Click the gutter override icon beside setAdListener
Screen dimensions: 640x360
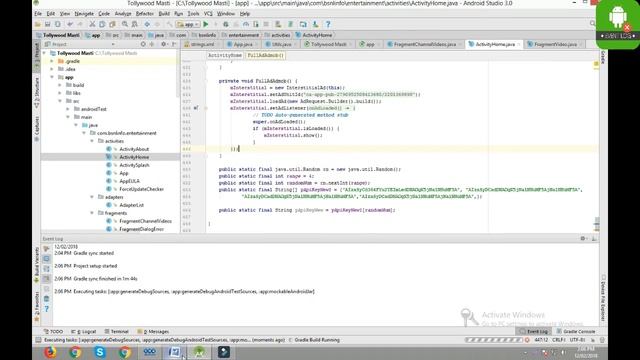[196, 108]
